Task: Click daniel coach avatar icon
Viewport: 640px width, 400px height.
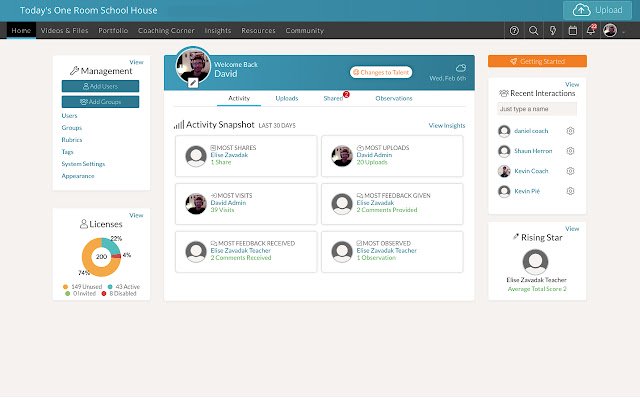Action: click(504, 131)
